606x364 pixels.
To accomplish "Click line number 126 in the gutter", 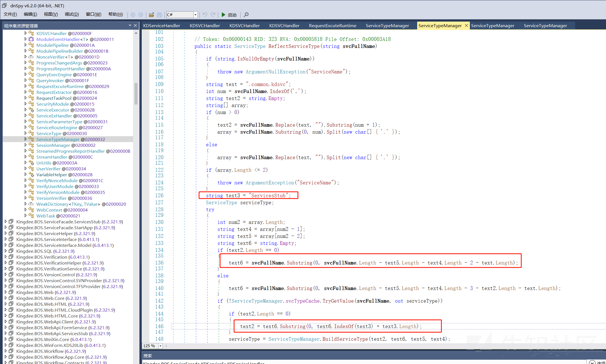I will pyautogui.click(x=159, y=195).
